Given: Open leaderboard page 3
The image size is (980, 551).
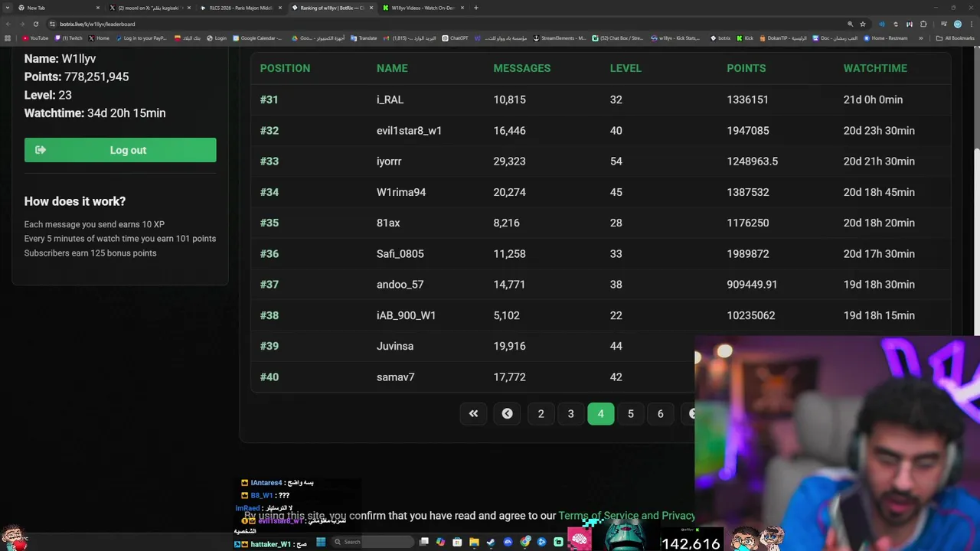Looking at the screenshot, I should click(570, 413).
